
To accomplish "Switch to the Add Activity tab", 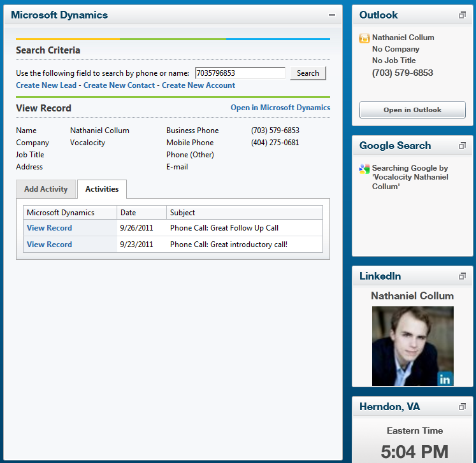I will 46,189.
